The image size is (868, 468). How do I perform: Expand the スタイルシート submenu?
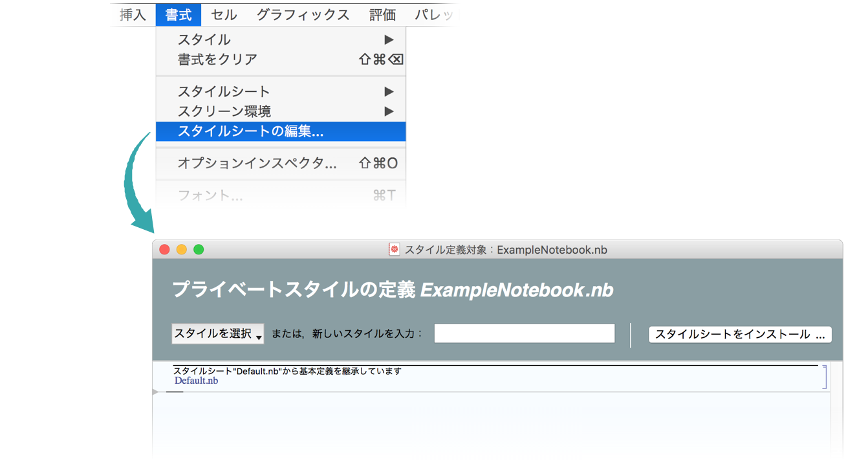coord(281,91)
